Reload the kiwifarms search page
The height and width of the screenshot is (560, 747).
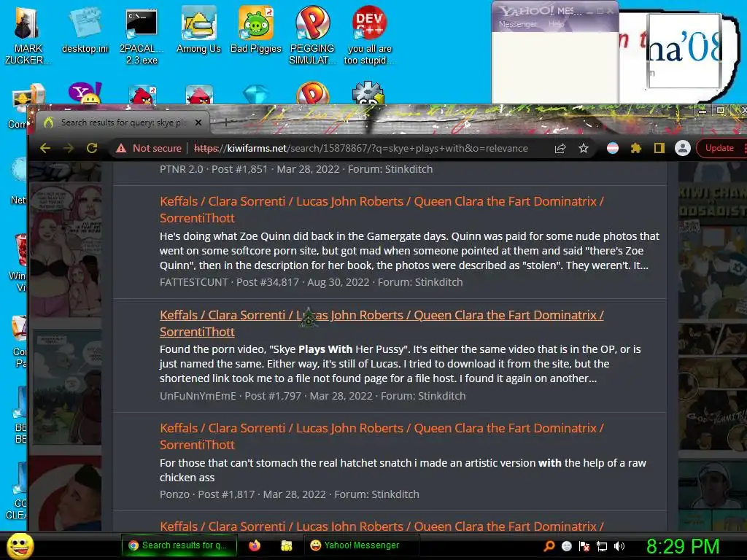click(x=92, y=148)
